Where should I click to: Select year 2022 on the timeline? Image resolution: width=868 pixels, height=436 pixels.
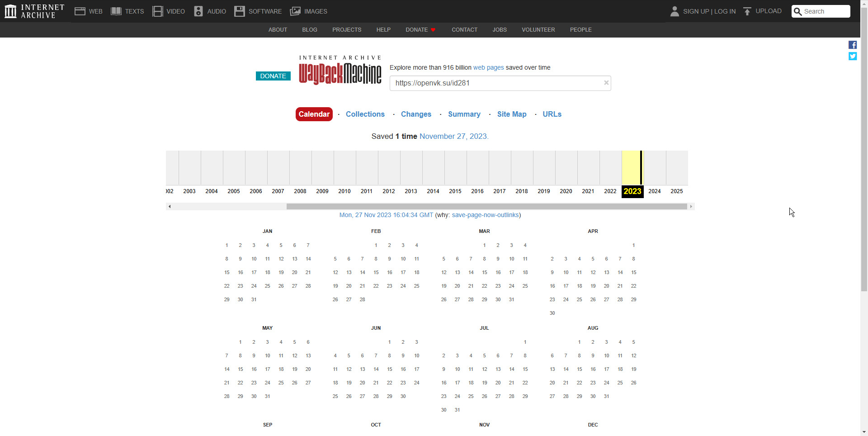pos(610,191)
